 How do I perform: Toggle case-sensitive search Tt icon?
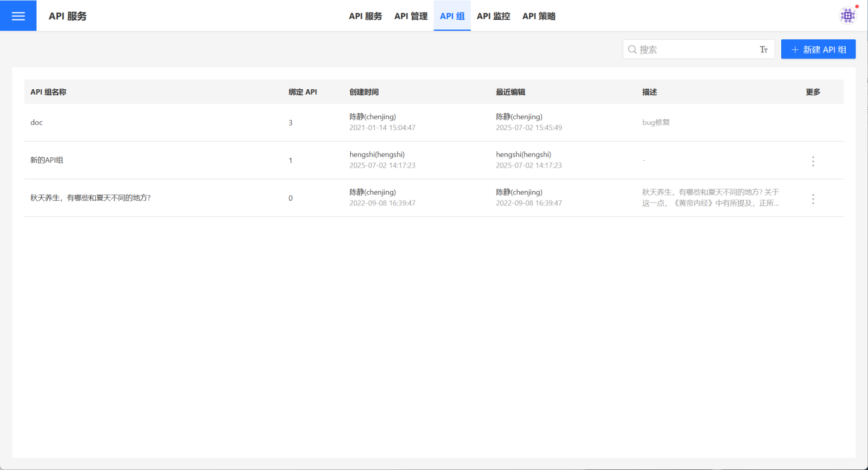pos(763,49)
